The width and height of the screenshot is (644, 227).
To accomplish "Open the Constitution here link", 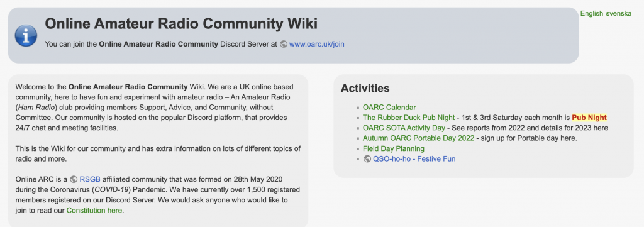I will click(x=94, y=211).
